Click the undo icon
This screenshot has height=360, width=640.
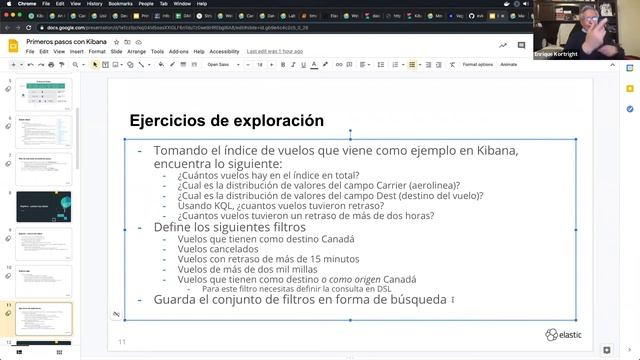pyautogui.click(x=31, y=64)
